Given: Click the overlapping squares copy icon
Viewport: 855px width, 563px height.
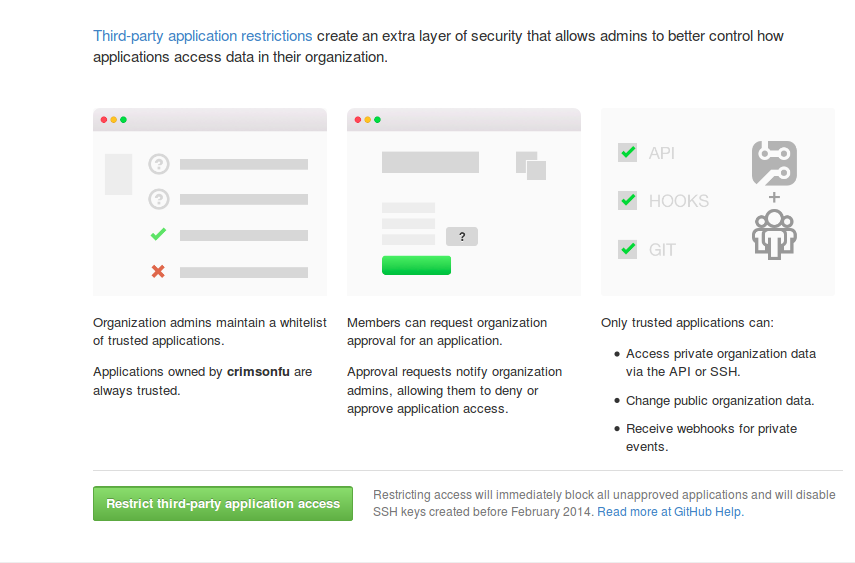Looking at the screenshot, I should tap(531, 166).
